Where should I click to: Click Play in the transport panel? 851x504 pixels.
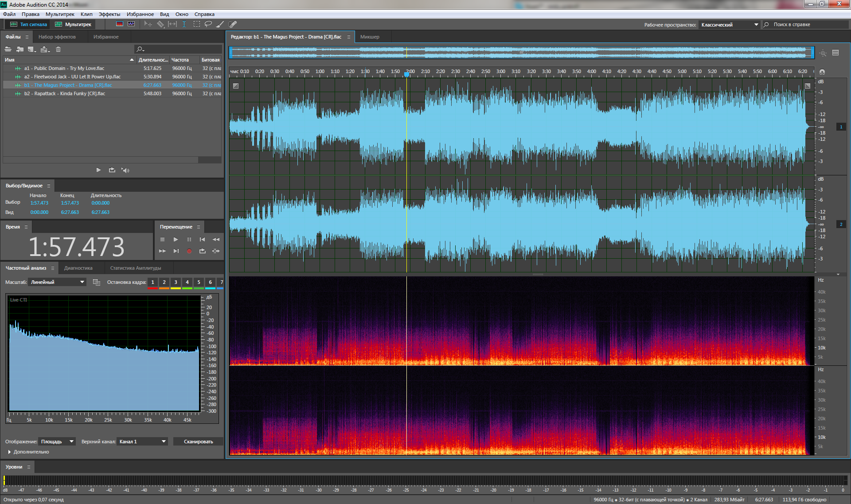click(176, 239)
